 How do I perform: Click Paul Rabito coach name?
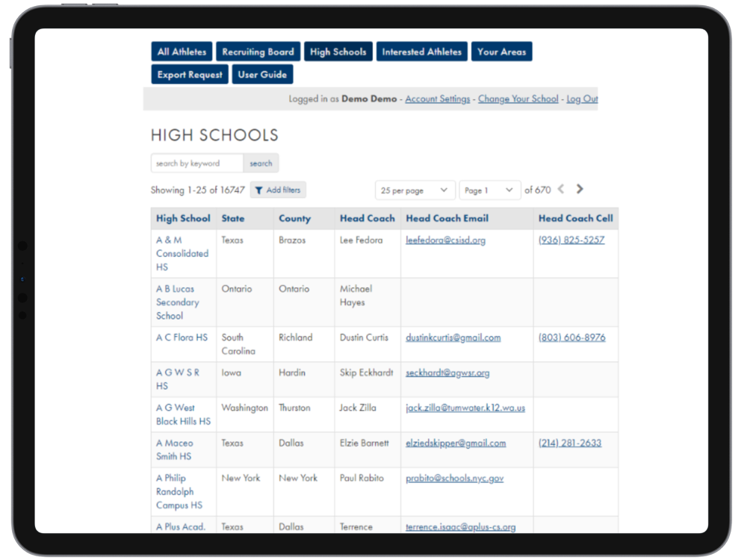point(362,478)
